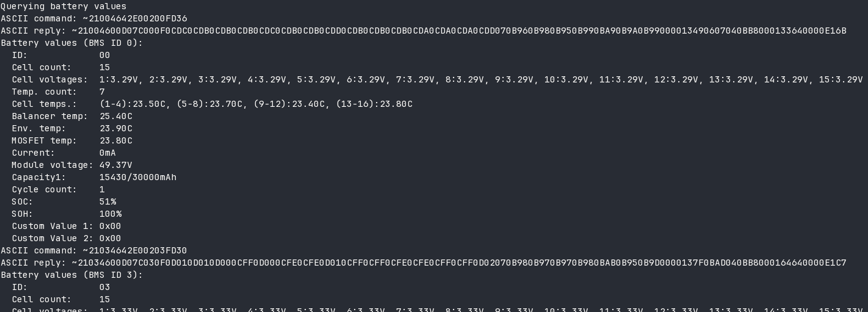This screenshot has width=868, height=312.
Task: Click the (5-8):23.70C cell temperature
Action: click(x=209, y=104)
